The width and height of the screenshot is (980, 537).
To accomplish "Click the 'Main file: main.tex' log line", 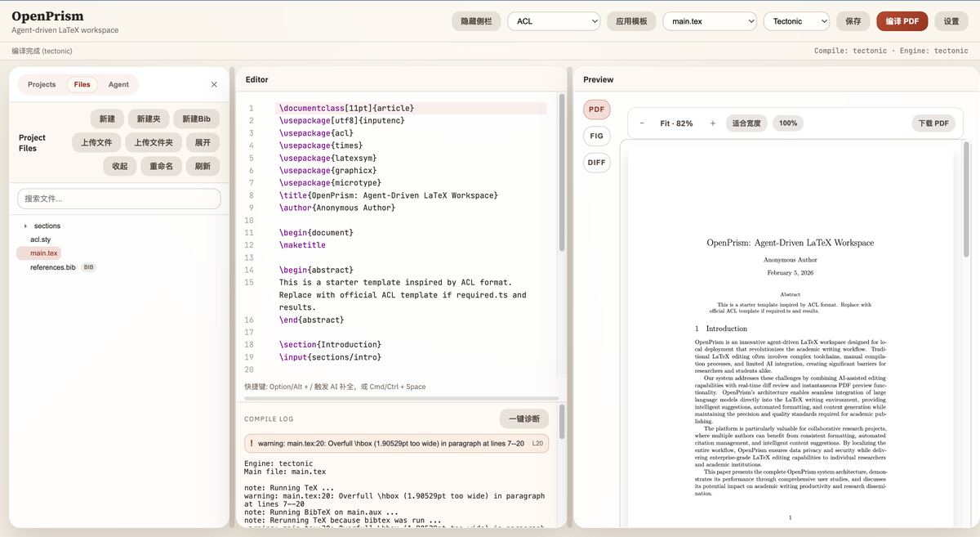I will (285, 472).
